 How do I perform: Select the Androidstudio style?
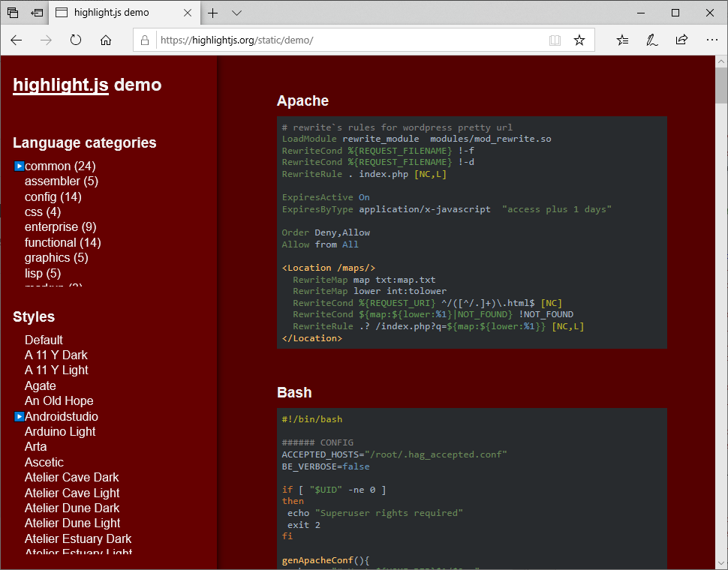pos(62,416)
